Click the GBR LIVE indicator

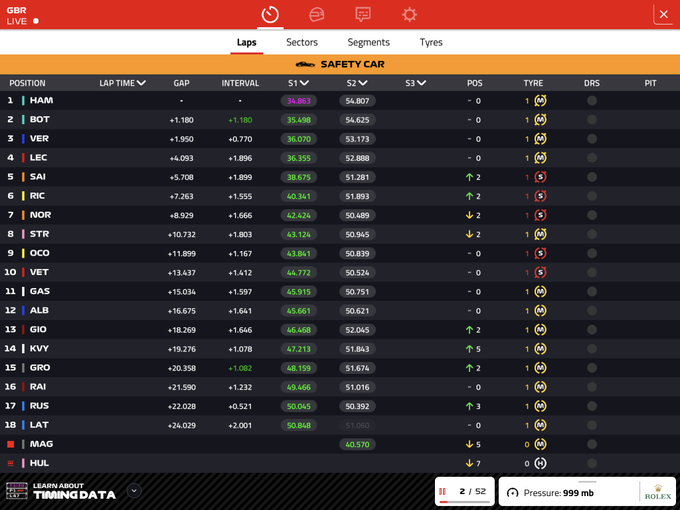click(23, 16)
